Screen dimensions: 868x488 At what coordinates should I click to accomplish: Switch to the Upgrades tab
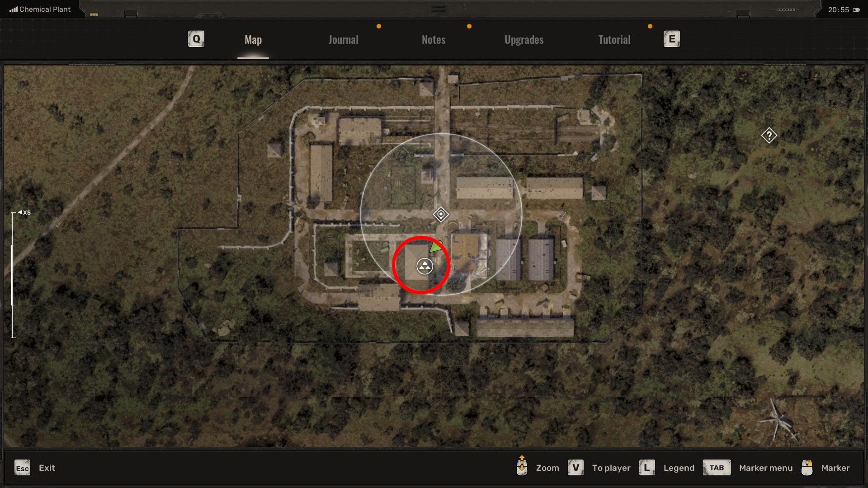tap(524, 39)
